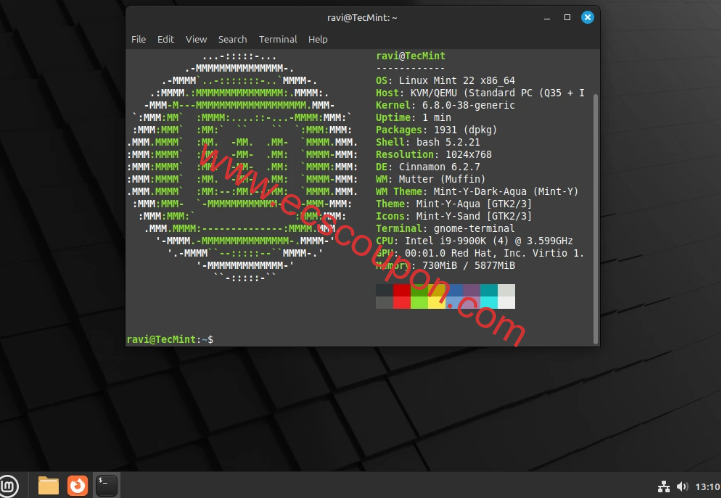Open the network status tray icon
The width and height of the screenshot is (721, 498).
coord(664,487)
